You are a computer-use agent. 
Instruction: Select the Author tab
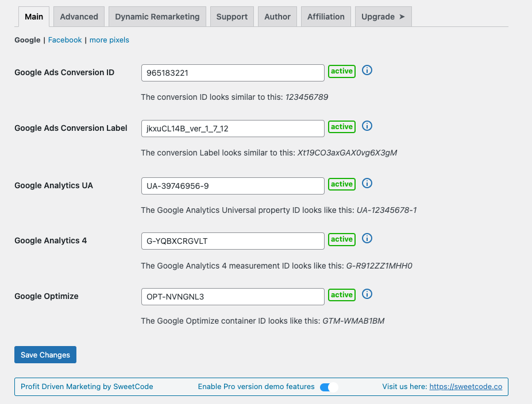click(277, 17)
